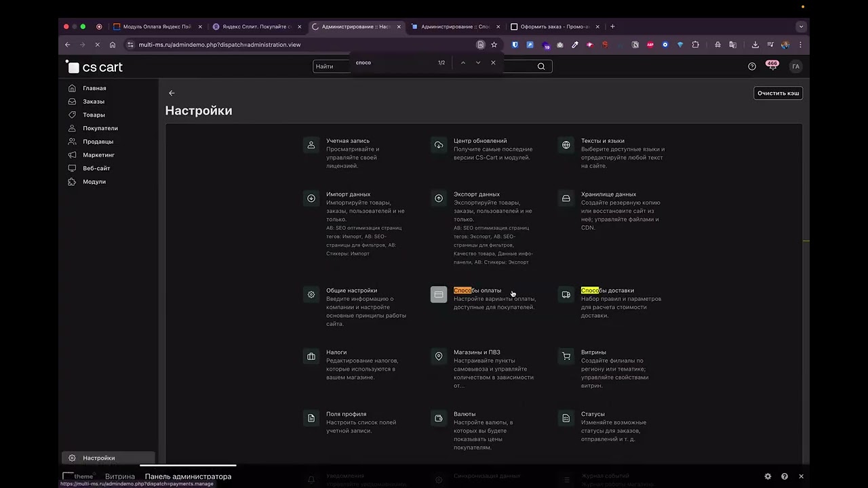The width and height of the screenshot is (868, 488).
Task: Select Панель администратора in bottom bar
Action: point(188,476)
